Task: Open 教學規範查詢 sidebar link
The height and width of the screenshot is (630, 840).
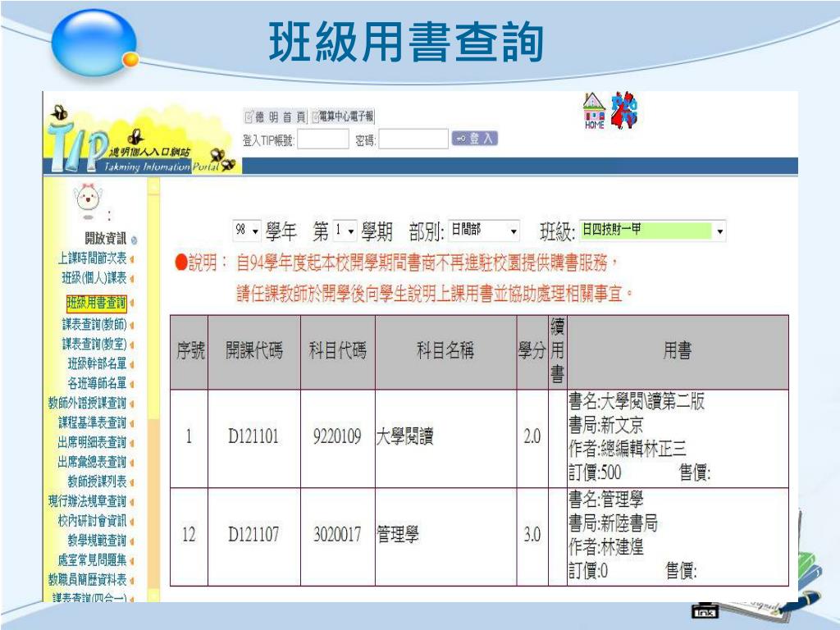Action: (x=97, y=540)
